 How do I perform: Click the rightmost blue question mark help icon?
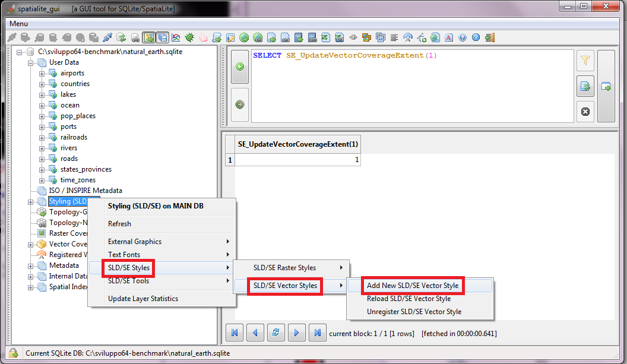click(x=476, y=37)
